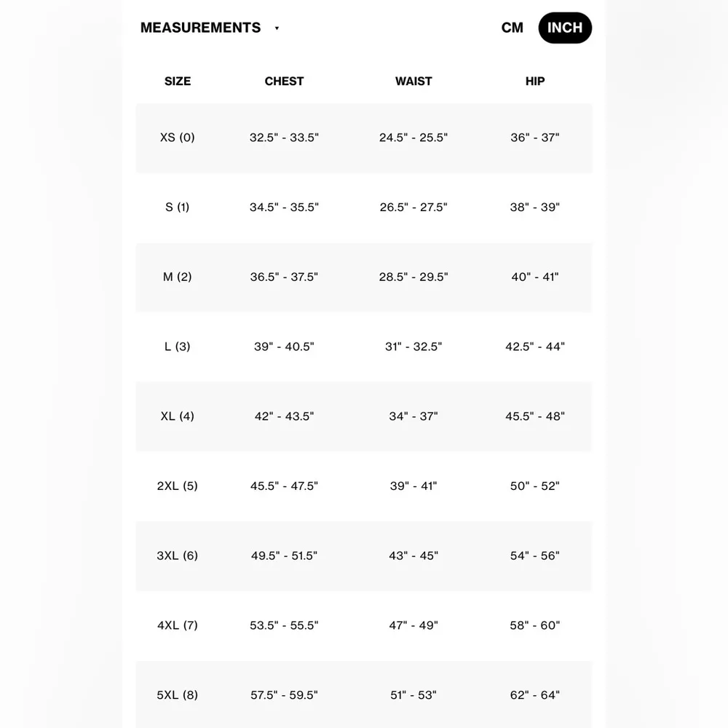728x728 pixels.
Task: Click the chest value 36.5" - 37.5"
Action: [284, 277]
